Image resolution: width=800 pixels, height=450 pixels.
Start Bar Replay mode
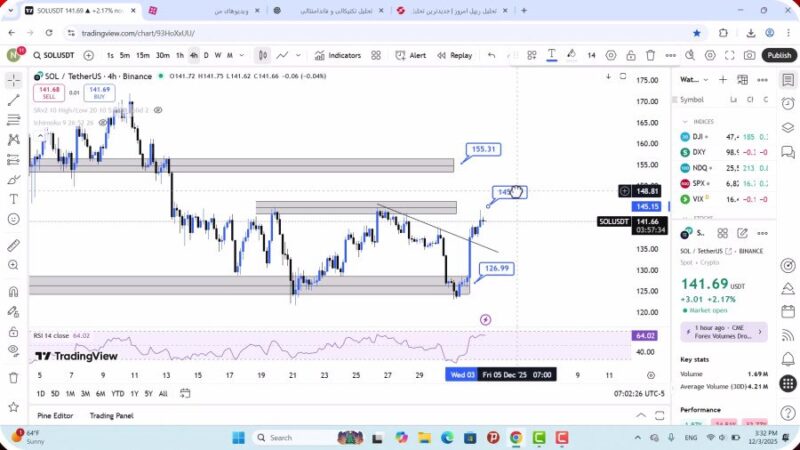pyautogui.click(x=454, y=55)
